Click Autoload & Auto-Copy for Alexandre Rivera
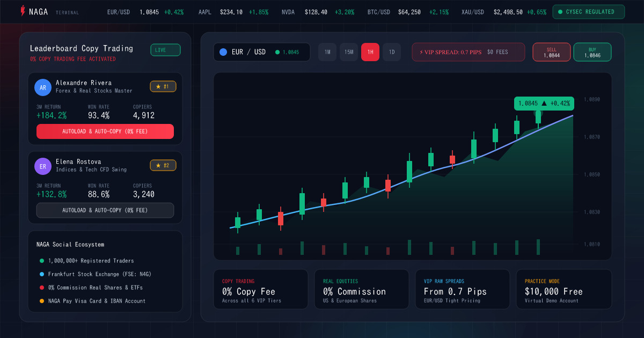This screenshot has height=338, width=644. tap(105, 131)
